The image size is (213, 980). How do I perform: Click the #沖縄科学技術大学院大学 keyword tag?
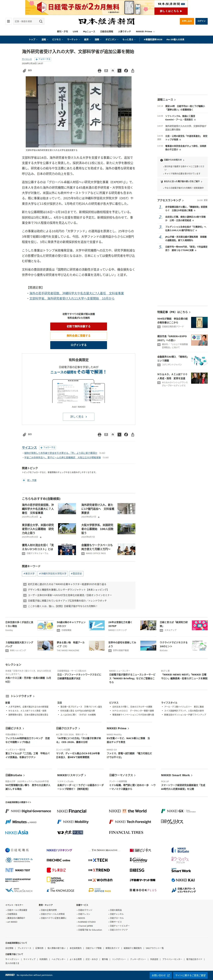(x=52, y=573)
